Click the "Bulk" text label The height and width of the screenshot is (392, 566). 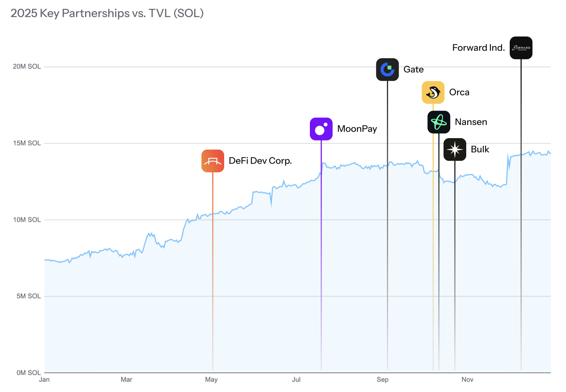coord(480,149)
